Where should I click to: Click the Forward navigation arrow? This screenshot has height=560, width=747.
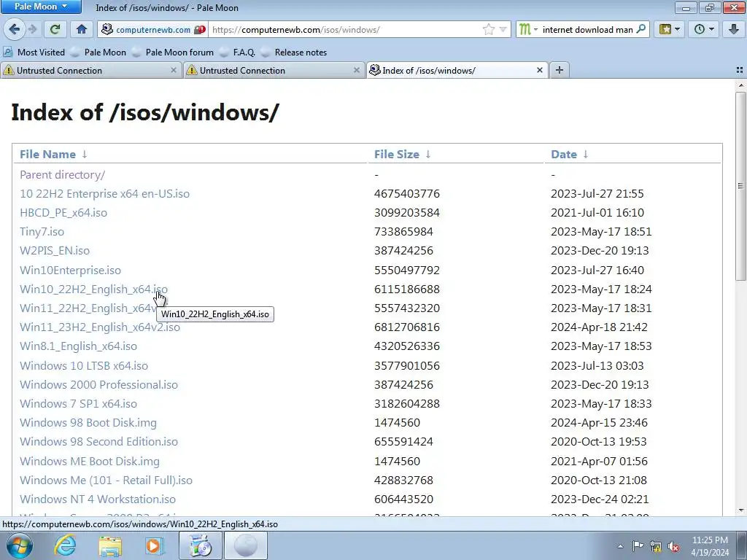pyautogui.click(x=32, y=29)
